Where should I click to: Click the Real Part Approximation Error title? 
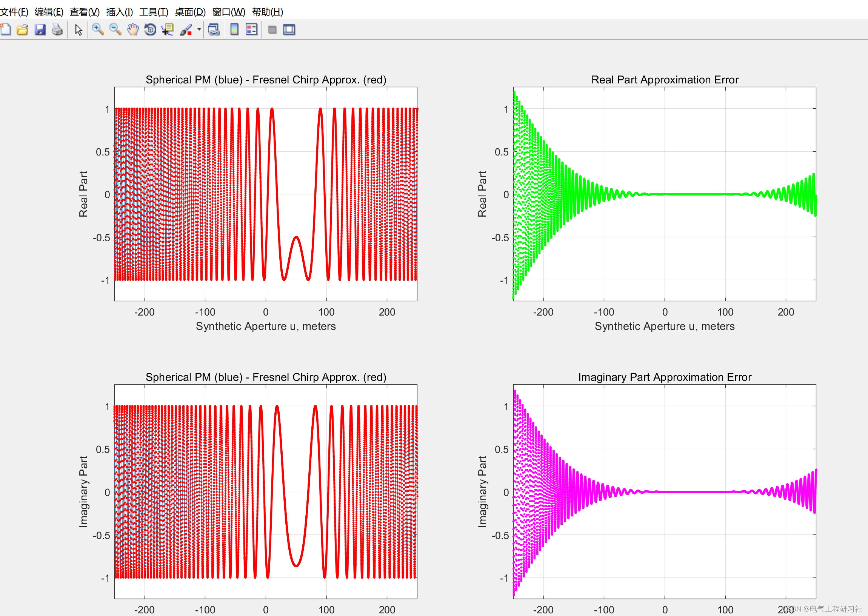[664, 80]
